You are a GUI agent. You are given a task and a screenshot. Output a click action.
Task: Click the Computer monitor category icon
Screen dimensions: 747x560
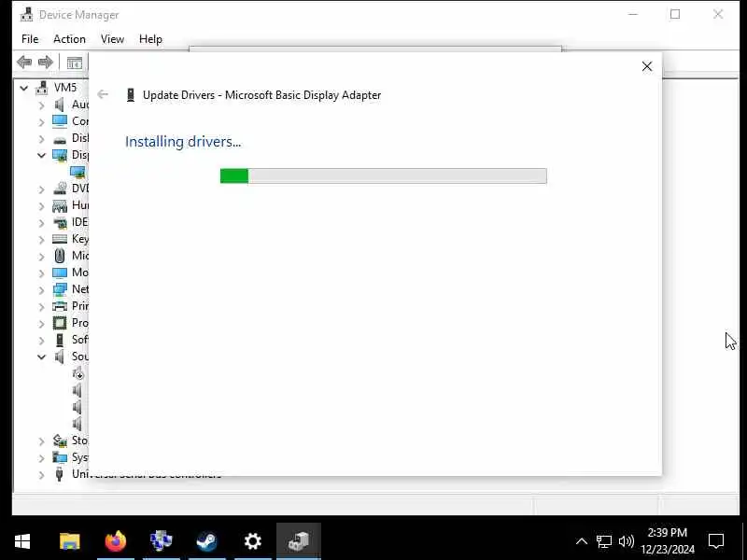(60, 121)
